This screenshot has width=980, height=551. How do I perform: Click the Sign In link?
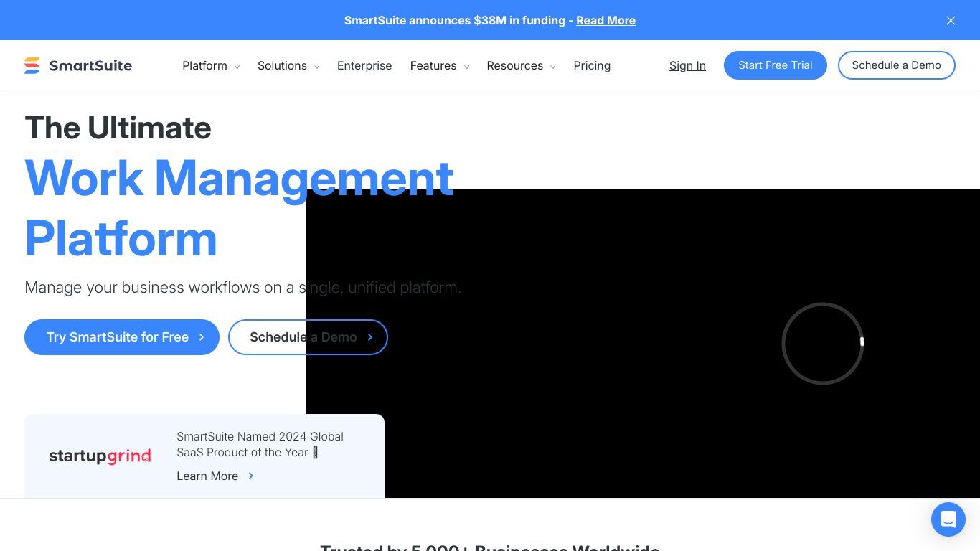pyautogui.click(x=687, y=65)
